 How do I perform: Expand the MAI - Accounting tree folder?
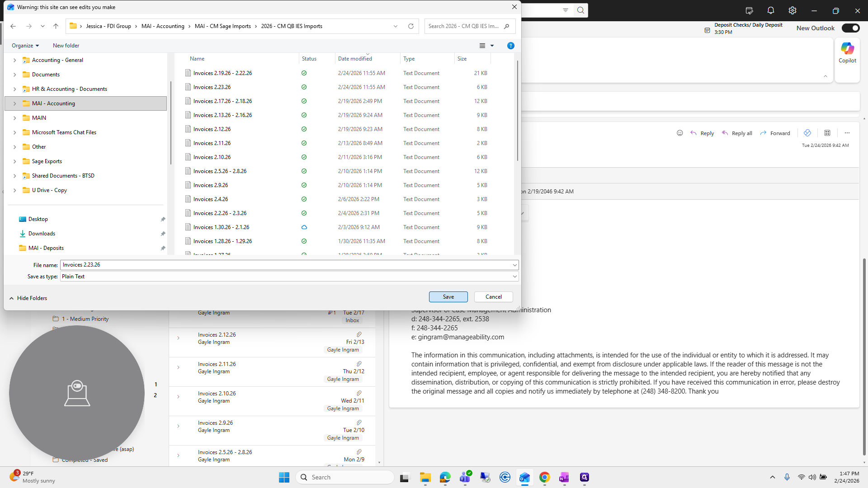[x=14, y=103]
